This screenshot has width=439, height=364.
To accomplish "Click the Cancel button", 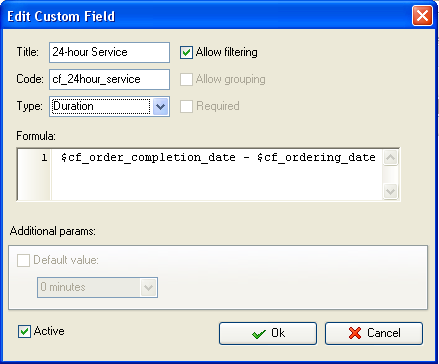I will tap(374, 333).
